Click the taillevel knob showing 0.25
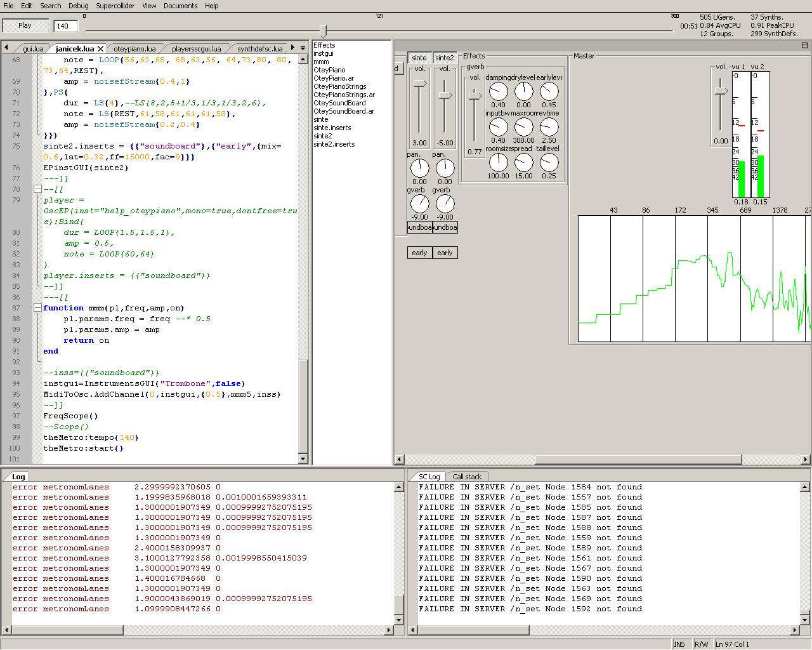 (549, 162)
